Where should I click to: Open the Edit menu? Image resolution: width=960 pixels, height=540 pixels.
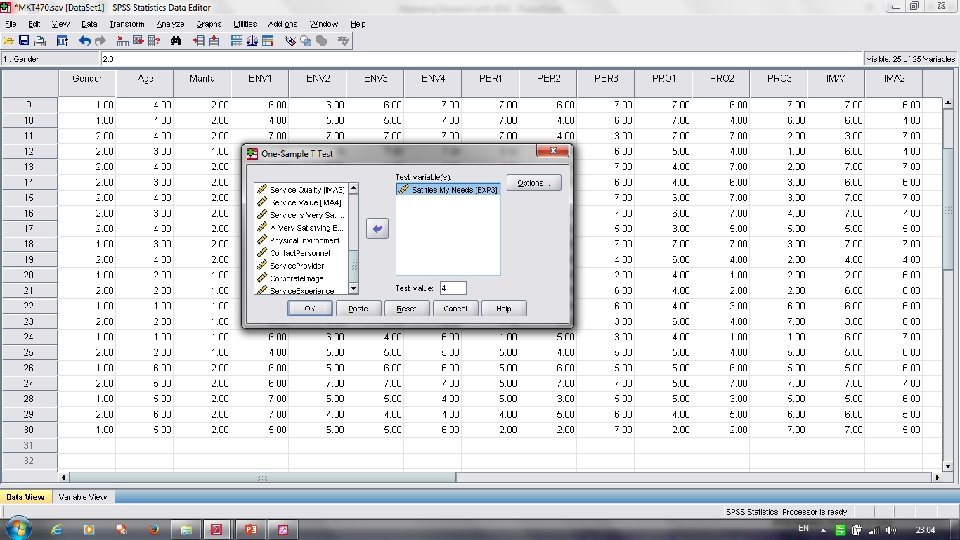click(34, 24)
